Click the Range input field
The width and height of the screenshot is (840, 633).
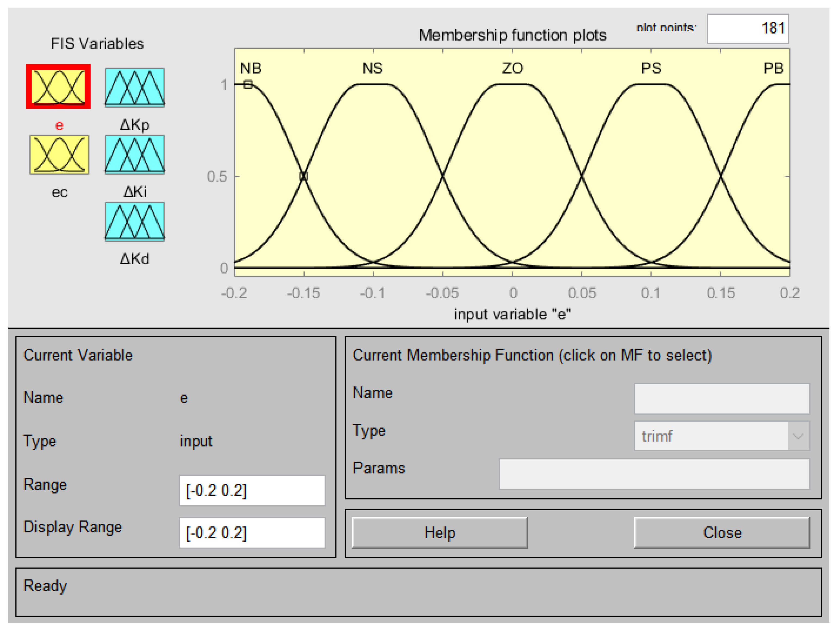252,490
